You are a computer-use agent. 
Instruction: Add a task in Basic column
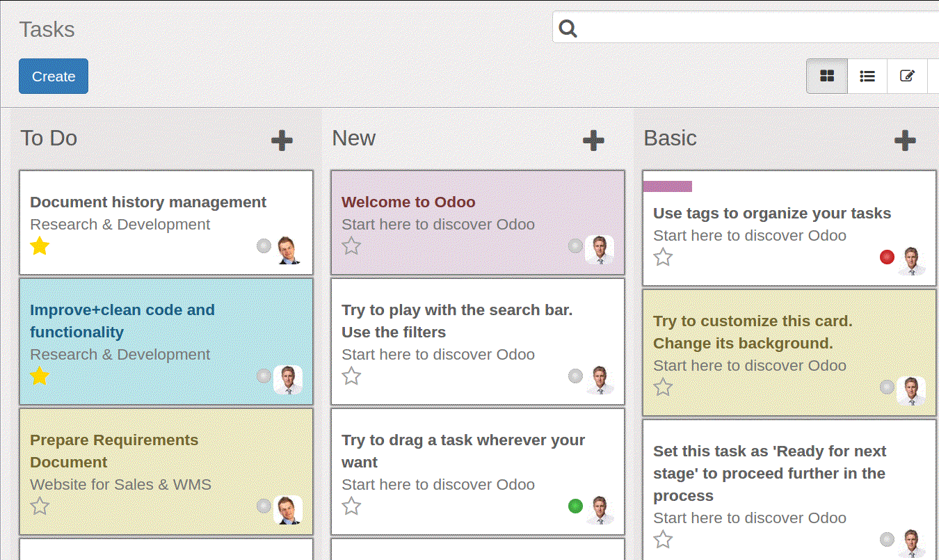905,140
